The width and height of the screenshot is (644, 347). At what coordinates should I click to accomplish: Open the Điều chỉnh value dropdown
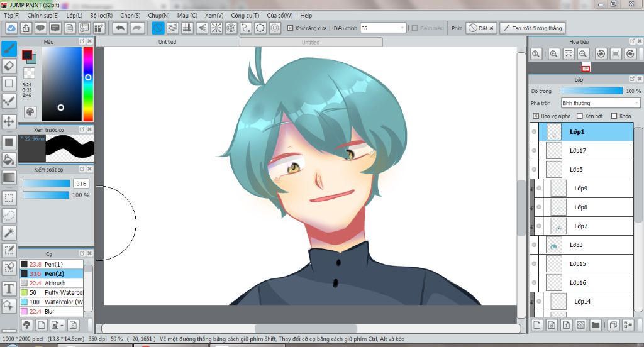(383, 28)
